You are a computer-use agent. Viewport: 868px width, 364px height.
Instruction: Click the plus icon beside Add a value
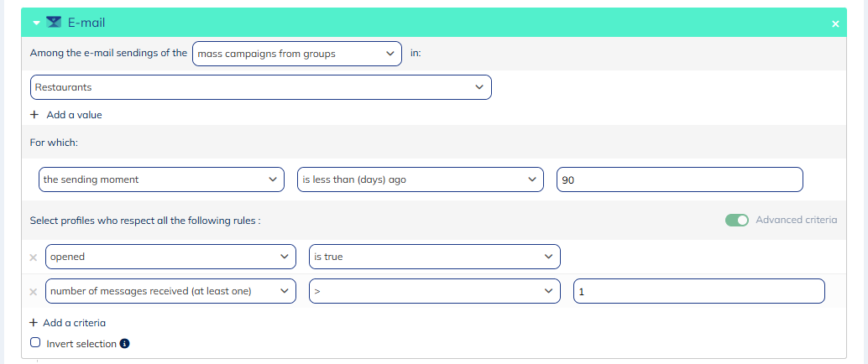[34, 115]
